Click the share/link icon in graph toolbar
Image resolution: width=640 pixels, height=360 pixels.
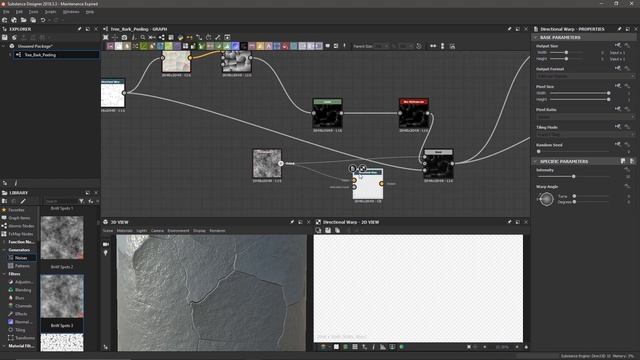[x=162, y=37]
